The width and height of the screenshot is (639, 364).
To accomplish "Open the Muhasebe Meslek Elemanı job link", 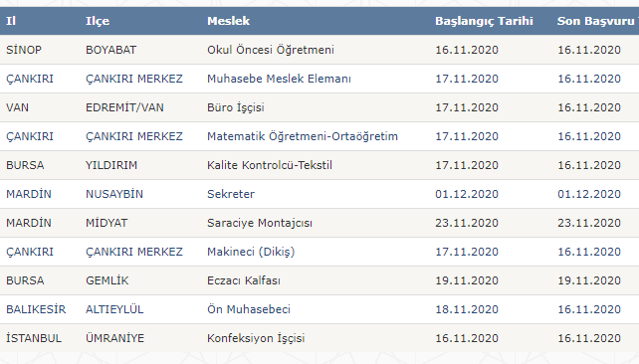I will coord(279,79).
